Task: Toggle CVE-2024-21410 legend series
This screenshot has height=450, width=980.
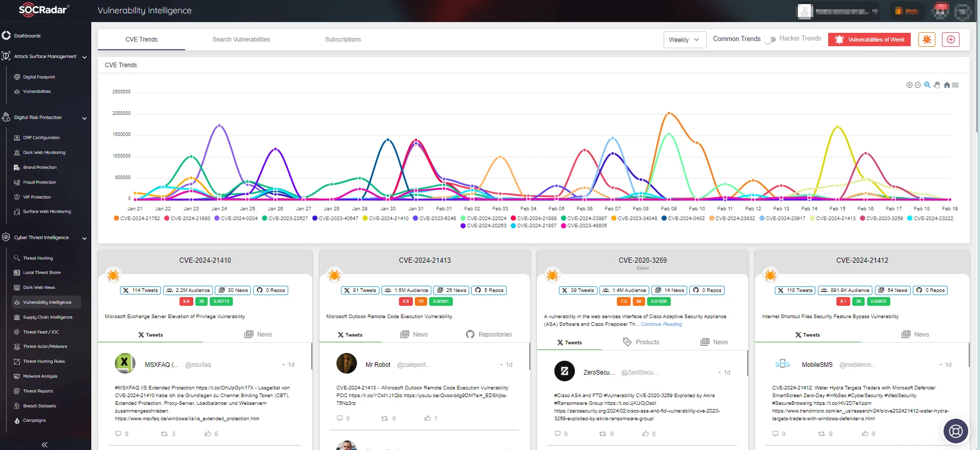Action: 386,218
